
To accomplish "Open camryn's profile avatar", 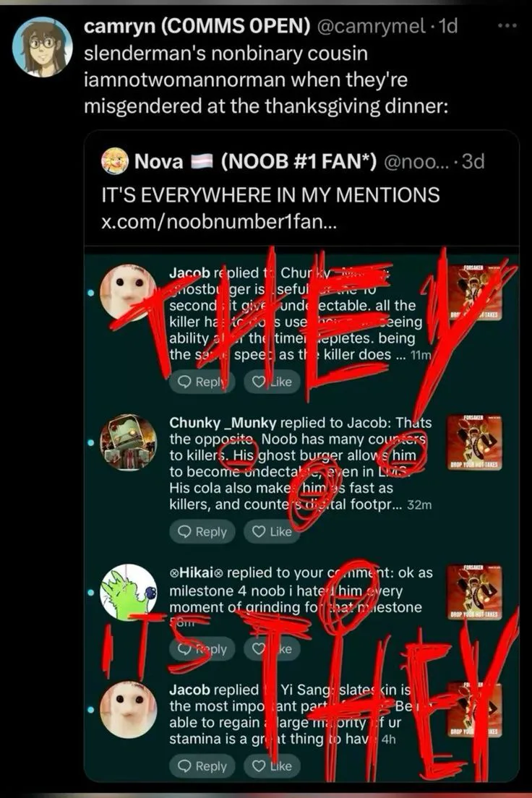I will 42,46.
